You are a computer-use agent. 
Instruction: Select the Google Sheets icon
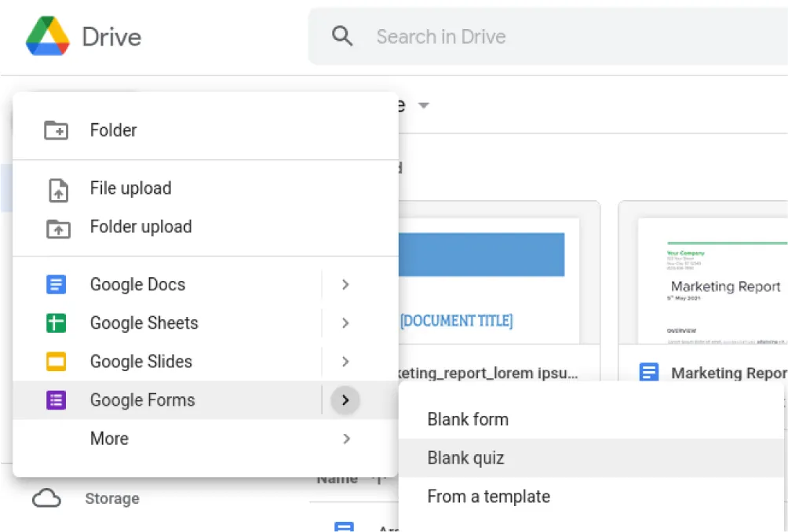[x=56, y=322]
